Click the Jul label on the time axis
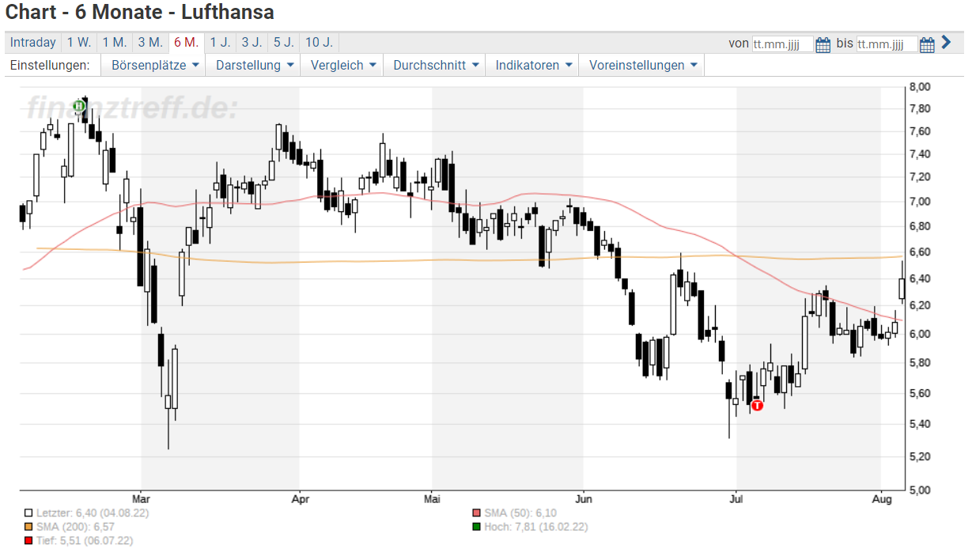Viewport: 972px width, 560px height. (736, 499)
